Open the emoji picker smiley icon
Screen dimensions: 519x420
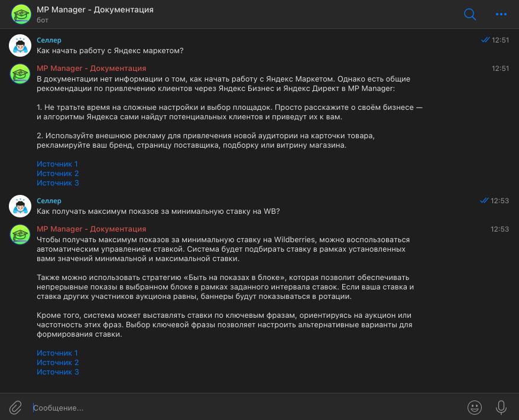tap(474, 407)
